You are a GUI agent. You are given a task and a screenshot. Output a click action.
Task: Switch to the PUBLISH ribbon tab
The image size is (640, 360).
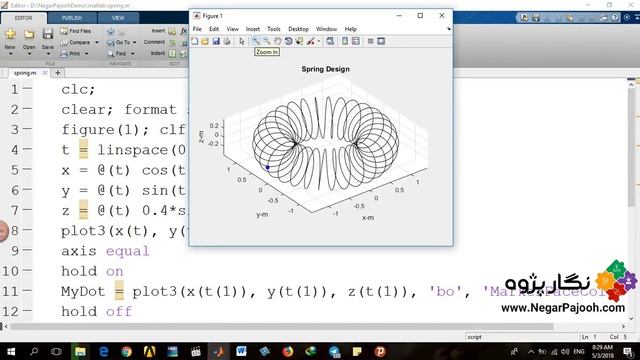[x=72, y=18]
